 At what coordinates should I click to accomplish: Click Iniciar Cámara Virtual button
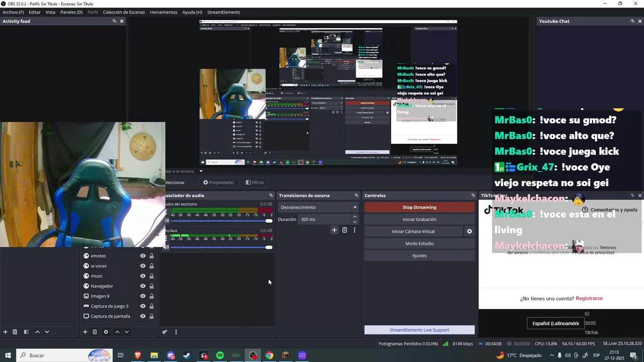point(413,231)
